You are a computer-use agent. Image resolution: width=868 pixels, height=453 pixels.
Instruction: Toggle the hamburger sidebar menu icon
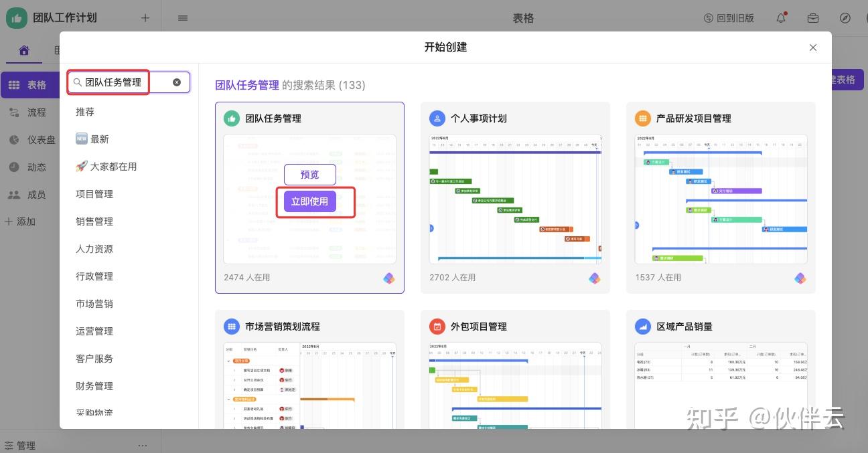point(183,18)
